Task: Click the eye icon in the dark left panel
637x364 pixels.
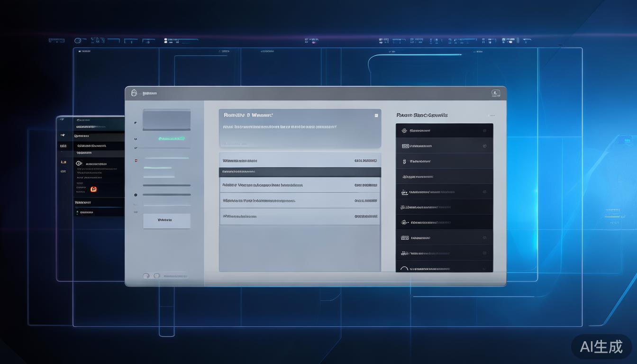Action: [79, 164]
